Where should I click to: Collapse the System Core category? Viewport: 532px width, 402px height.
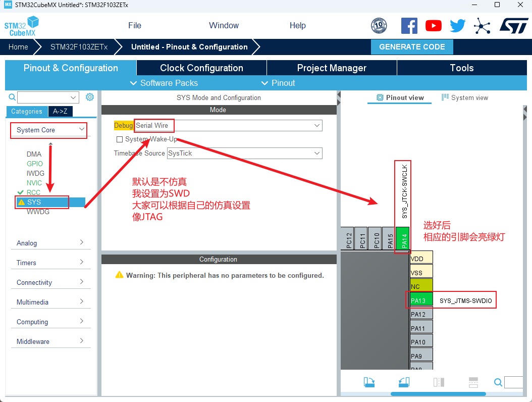coord(50,130)
